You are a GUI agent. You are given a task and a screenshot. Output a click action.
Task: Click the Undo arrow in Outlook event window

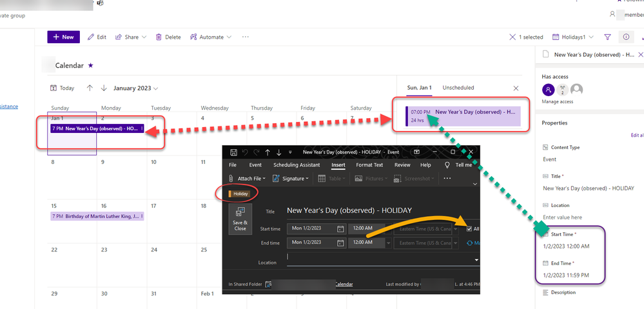[245, 152]
